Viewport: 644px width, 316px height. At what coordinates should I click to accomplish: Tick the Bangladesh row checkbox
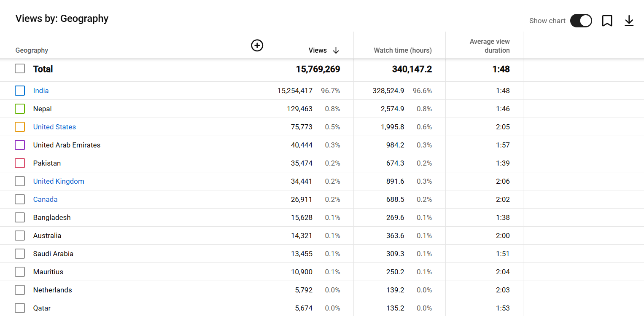click(20, 217)
